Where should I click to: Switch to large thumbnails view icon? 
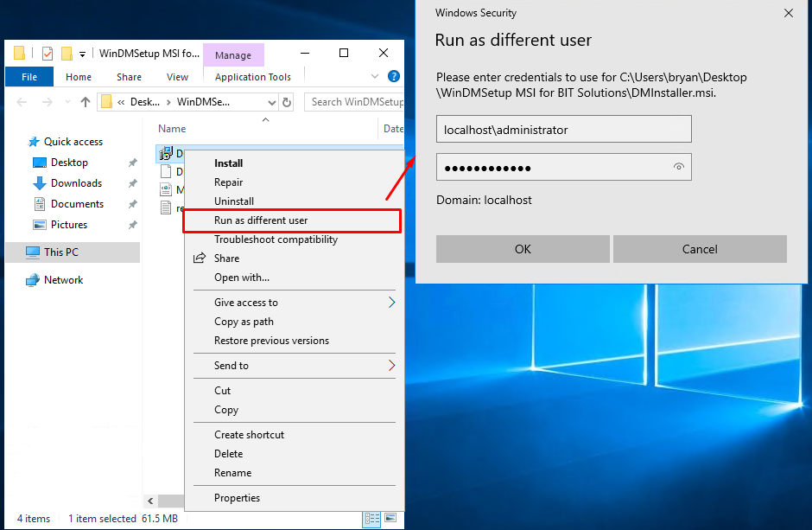click(x=390, y=519)
